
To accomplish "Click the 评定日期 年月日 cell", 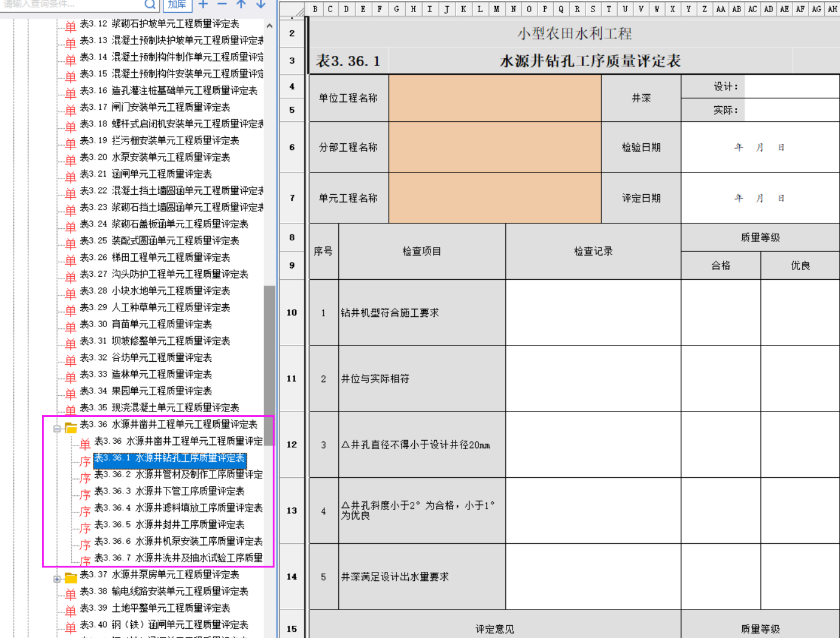I will 760,198.
